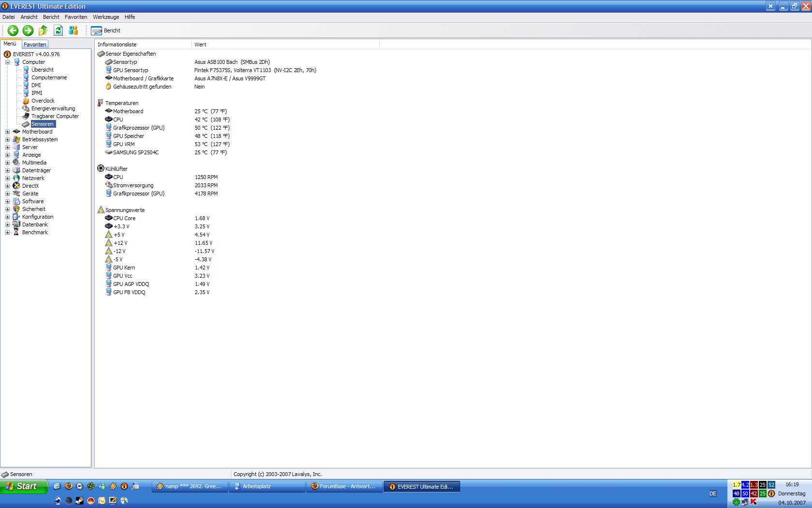Expand the Netzwerk tree node
This screenshot has width=812, height=508.
[x=7, y=178]
